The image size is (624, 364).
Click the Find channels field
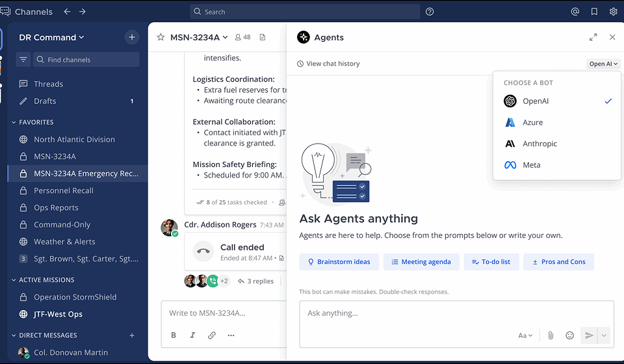(86, 60)
